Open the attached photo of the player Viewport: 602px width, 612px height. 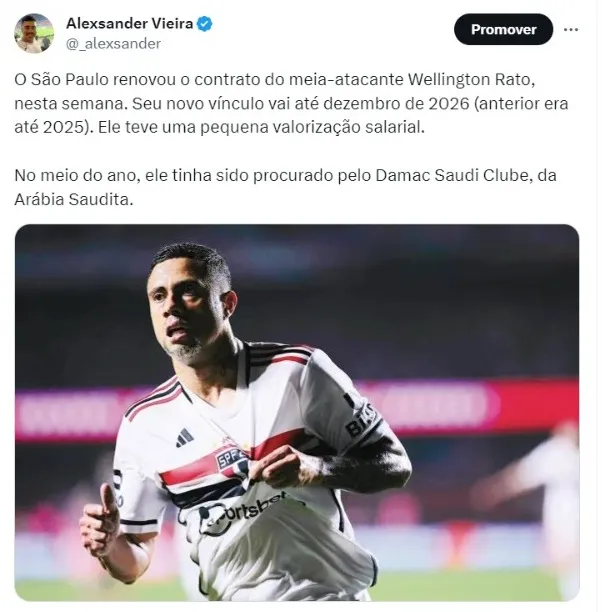297,413
